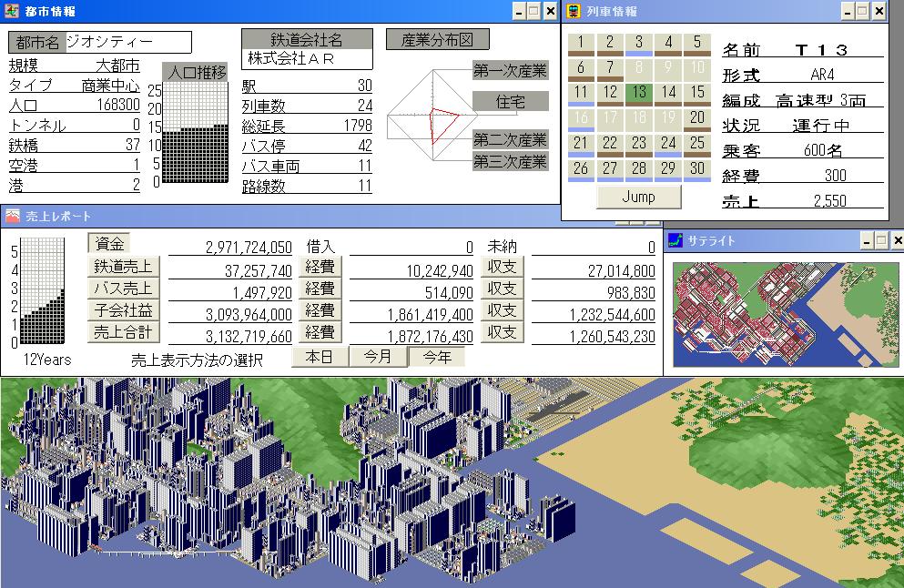The height and width of the screenshot is (588, 904).
Task: Click the 都市情報 window title icon
Action: pos(12,10)
